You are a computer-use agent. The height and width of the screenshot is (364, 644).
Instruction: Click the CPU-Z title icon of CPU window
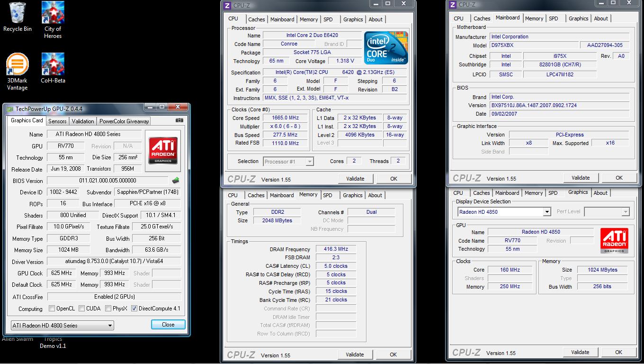227,5
